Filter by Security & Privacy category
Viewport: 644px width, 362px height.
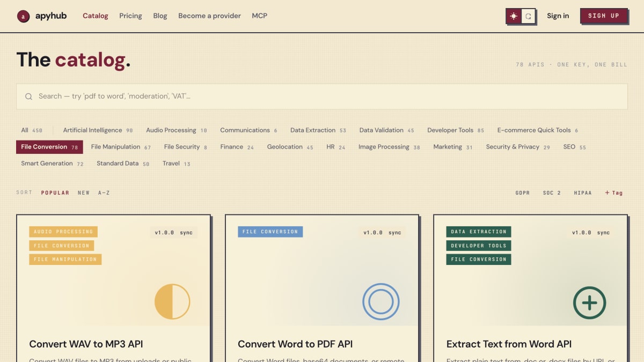[x=518, y=147]
